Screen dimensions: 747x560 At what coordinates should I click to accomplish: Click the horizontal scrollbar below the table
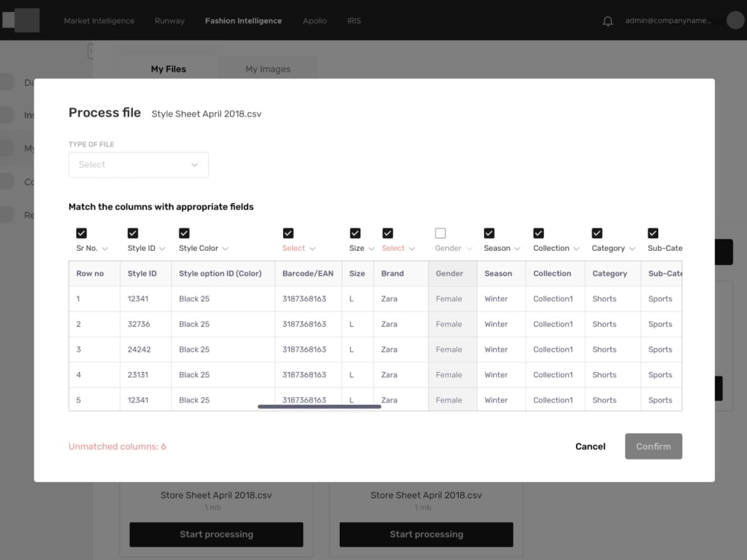(317, 405)
